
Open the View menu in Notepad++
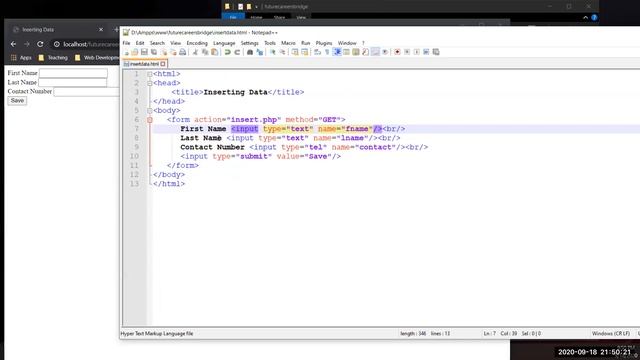[176, 43]
